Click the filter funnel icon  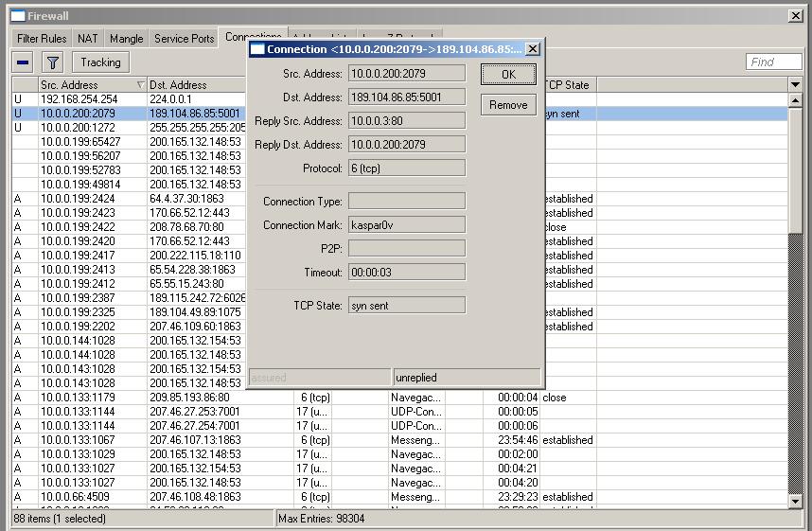coord(53,62)
